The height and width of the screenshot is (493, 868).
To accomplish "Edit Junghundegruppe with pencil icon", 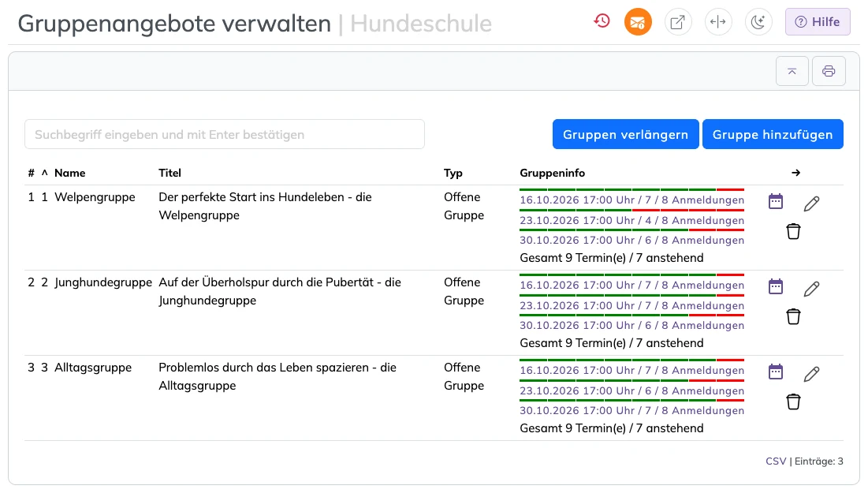I will tap(811, 289).
